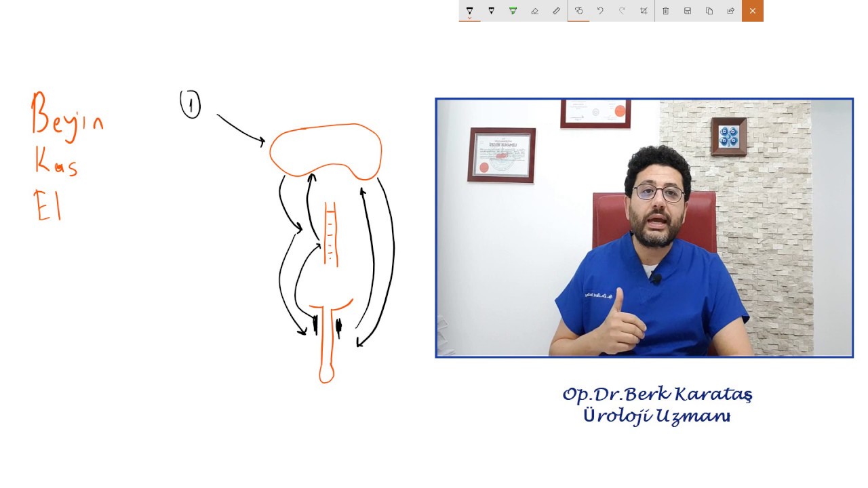Toggle touch writing mode
The height and width of the screenshot is (488, 868).
578,11
